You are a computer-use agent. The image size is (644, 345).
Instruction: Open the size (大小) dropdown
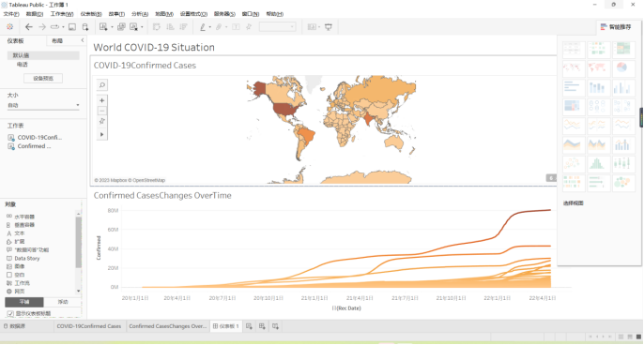43,105
